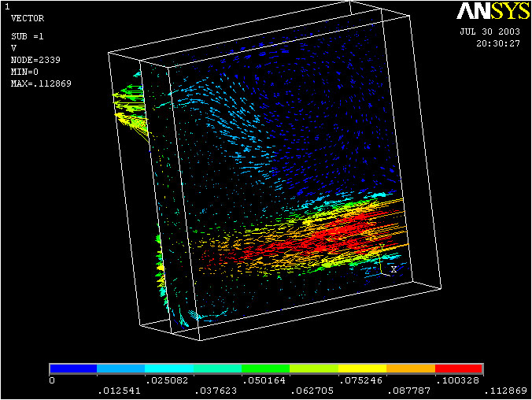Viewport: 532px width, 400px height.
Task: Select the MAX=.112869 text
Action: tap(41, 83)
